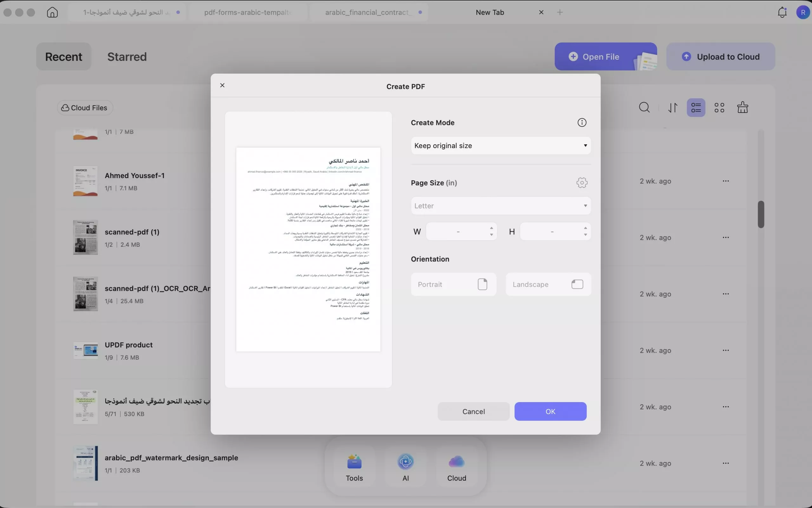The height and width of the screenshot is (508, 812).
Task: Click Upload to Cloud button
Action: [721, 56]
